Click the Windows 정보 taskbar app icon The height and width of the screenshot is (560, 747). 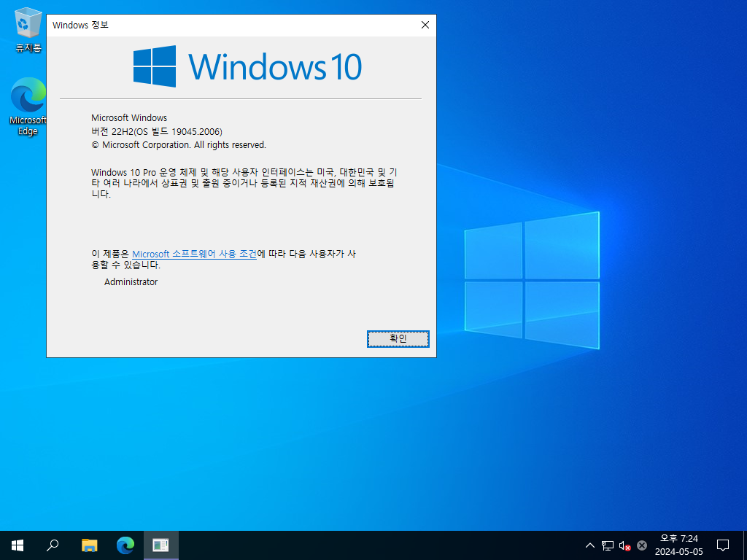pyautogui.click(x=161, y=545)
